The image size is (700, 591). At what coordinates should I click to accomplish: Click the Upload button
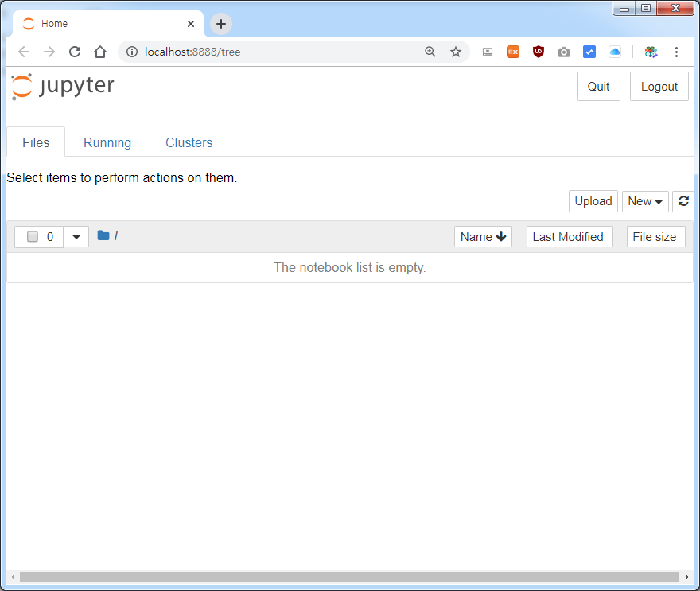pos(593,201)
